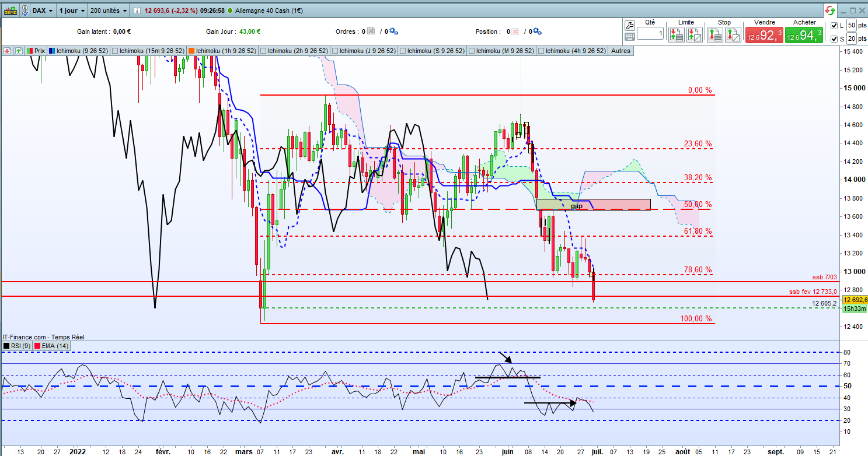Click the DEMO account icon
Screen dimensions: 868x456
click(x=10, y=10)
